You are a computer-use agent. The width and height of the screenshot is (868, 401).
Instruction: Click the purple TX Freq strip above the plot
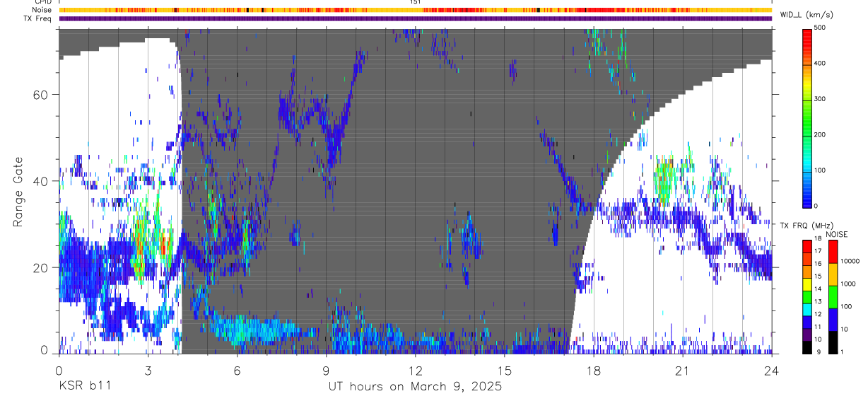pyautogui.click(x=415, y=18)
